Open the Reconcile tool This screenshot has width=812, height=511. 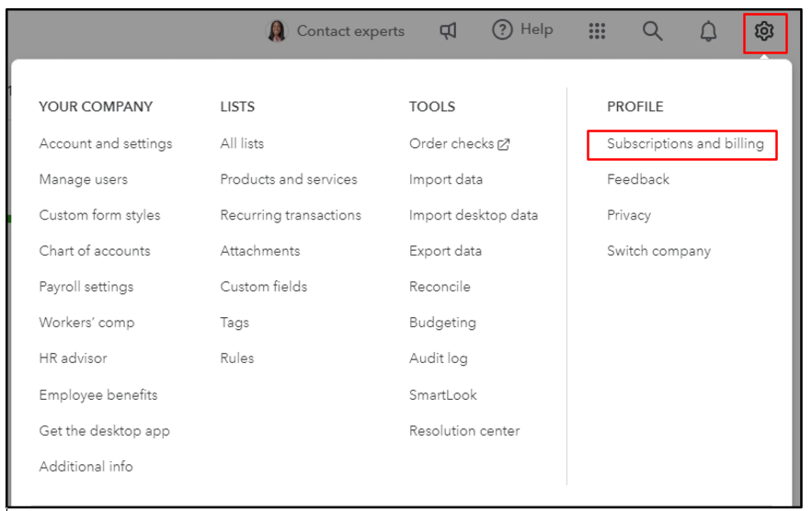440,287
